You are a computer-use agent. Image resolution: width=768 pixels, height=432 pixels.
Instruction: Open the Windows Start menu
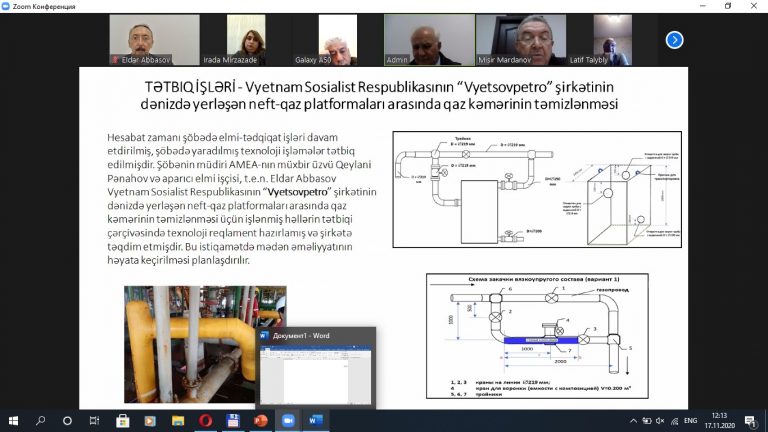14,420
